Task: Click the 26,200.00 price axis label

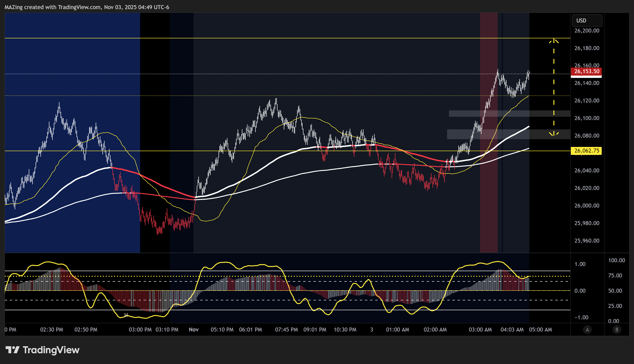Action: [x=587, y=31]
